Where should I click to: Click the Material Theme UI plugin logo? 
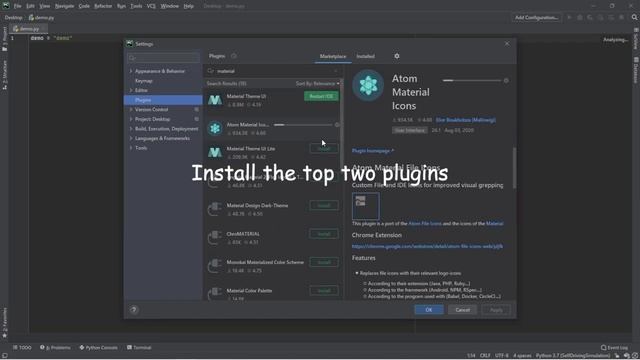point(215,100)
